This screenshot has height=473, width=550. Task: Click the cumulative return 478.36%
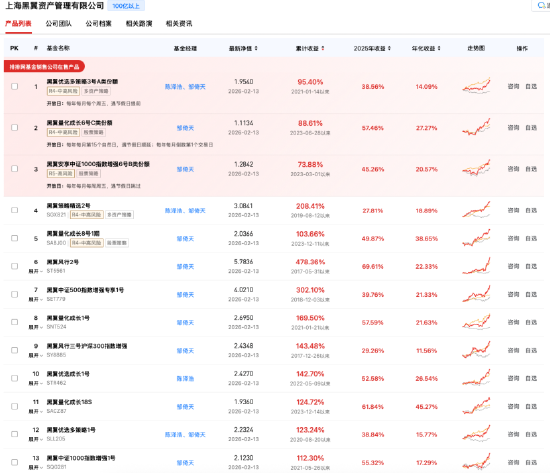310,262
